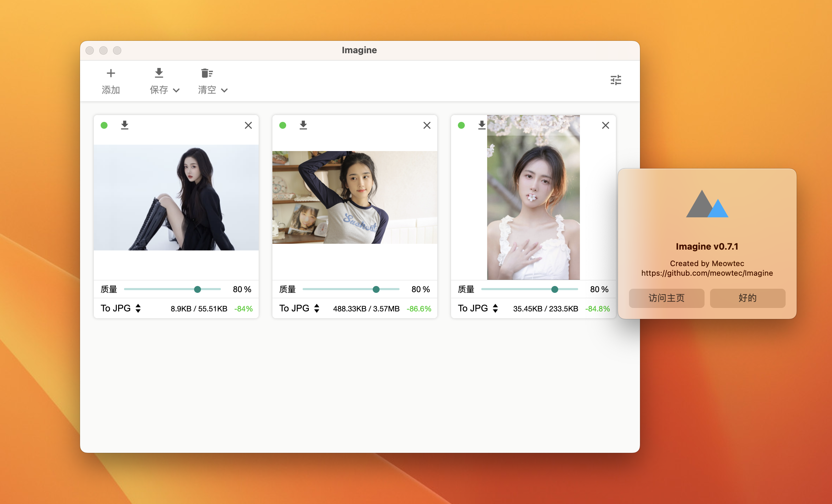Open the To JPG format selector on second card
832x504 pixels.
(300, 308)
